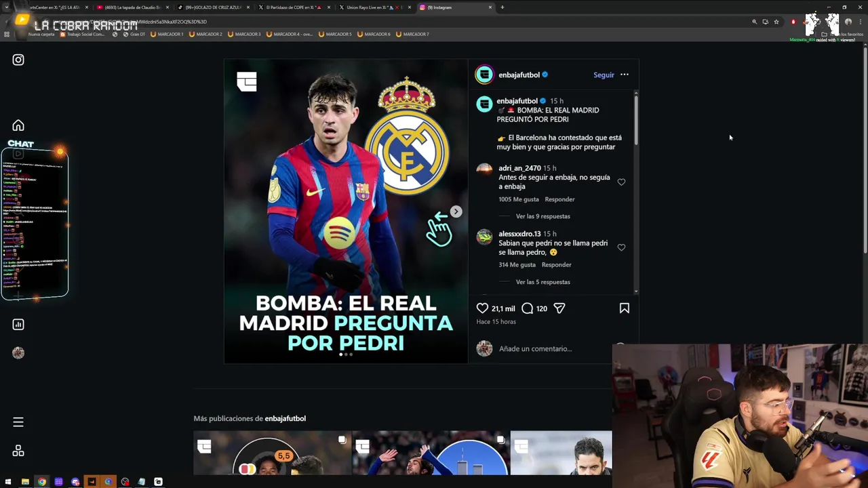
Task: Open the Meta apps grid icon
Action: [18, 451]
